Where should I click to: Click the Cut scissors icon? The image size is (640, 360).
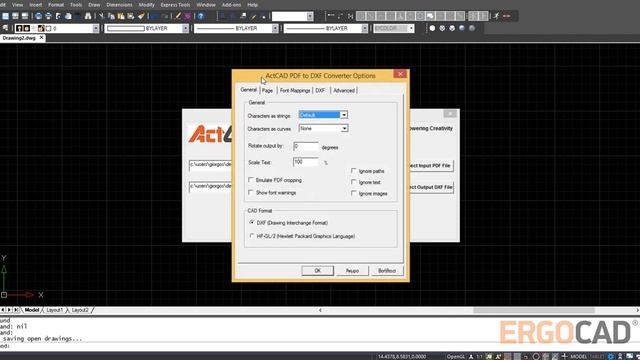coord(101,16)
